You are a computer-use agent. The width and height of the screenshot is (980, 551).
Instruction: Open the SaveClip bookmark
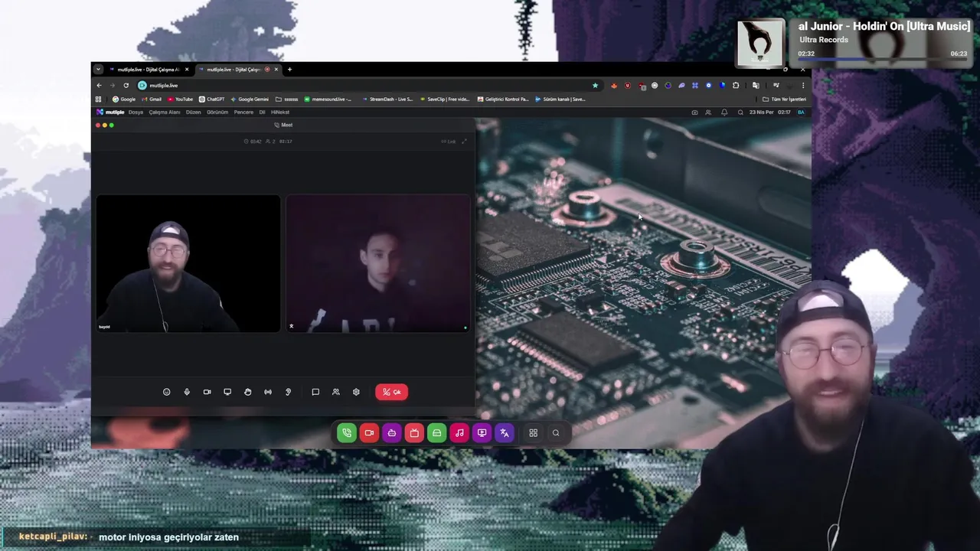pos(444,99)
